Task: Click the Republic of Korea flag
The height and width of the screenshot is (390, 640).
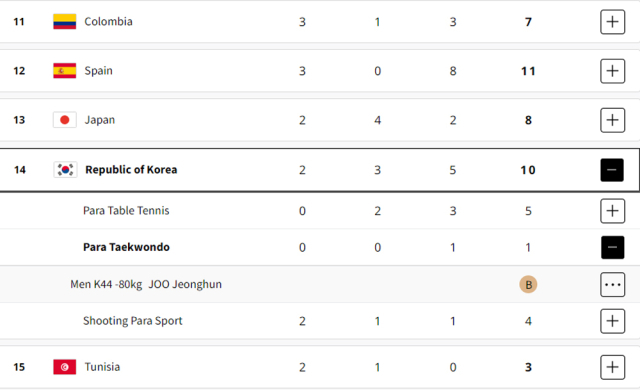Action: tap(65, 170)
